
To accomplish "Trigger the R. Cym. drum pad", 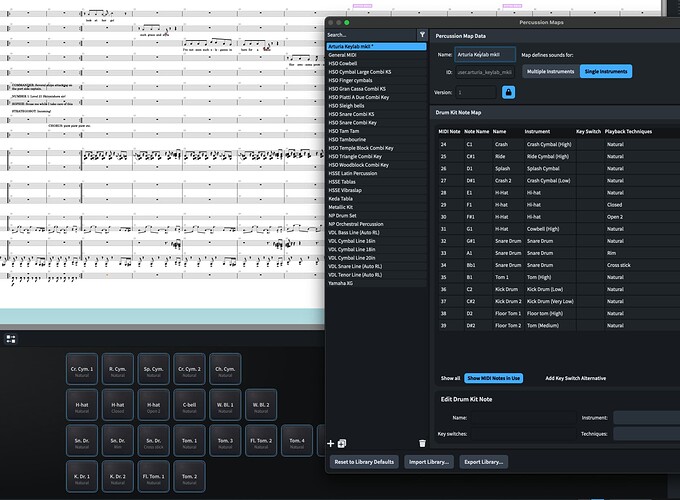I will pos(118,369).
